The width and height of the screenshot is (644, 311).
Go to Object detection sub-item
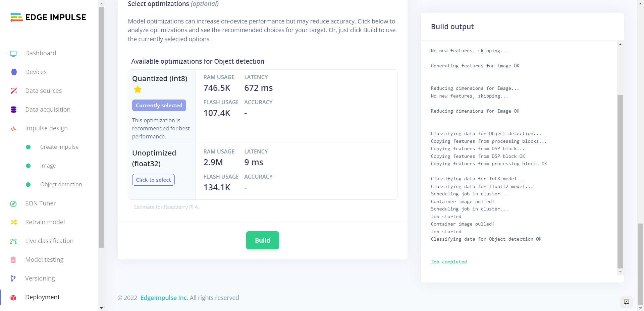tap(61, 185)
